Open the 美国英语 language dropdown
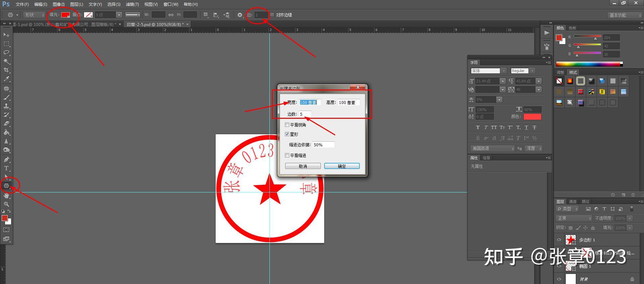The height and width of the screenshot is (284, 644). click(x=492, y=148)
